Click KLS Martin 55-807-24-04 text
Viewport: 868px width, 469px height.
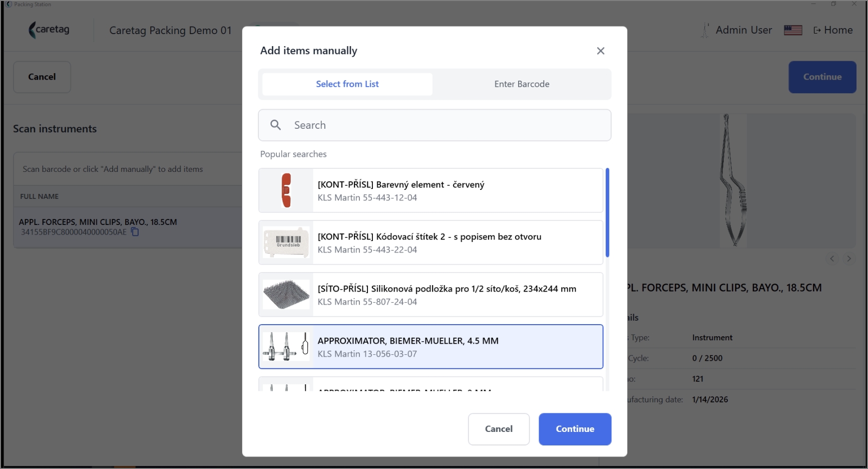pyautogui.click(x=367, y=302)
